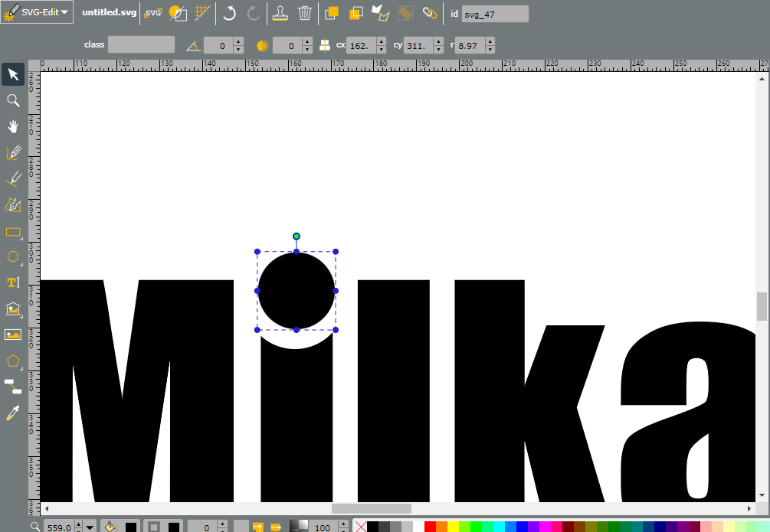Open the stroke linejoin style dropdown
The height and width of the screenshot is (532, 770).
pyautogui.click(x=257, y=527)
